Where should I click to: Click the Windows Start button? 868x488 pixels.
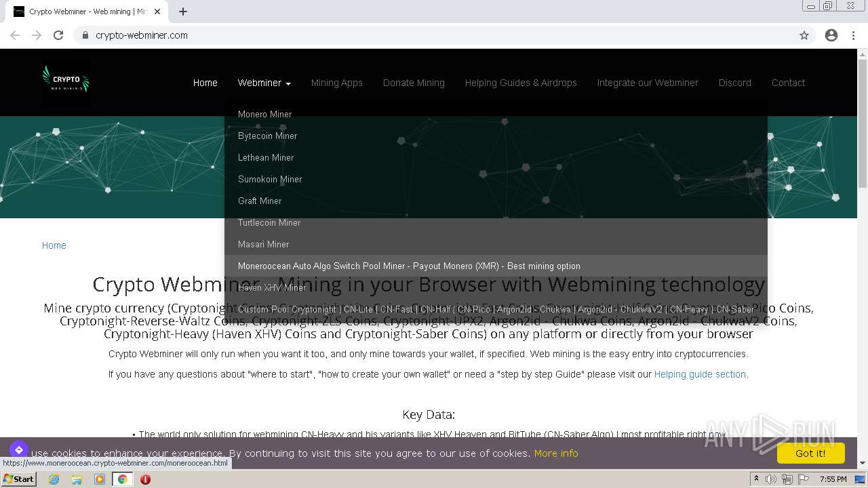18,479
